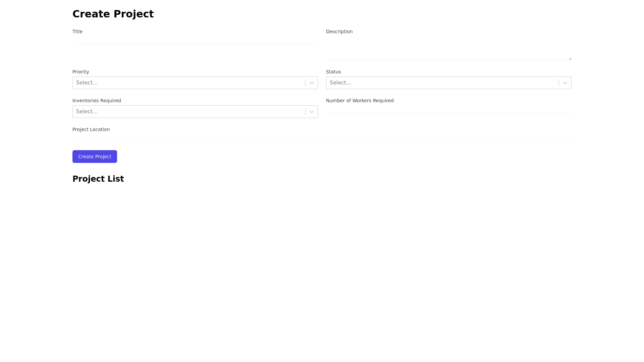Open the Status select box
The width and height of the screenshot is (644, 362).
coord(442,83)
